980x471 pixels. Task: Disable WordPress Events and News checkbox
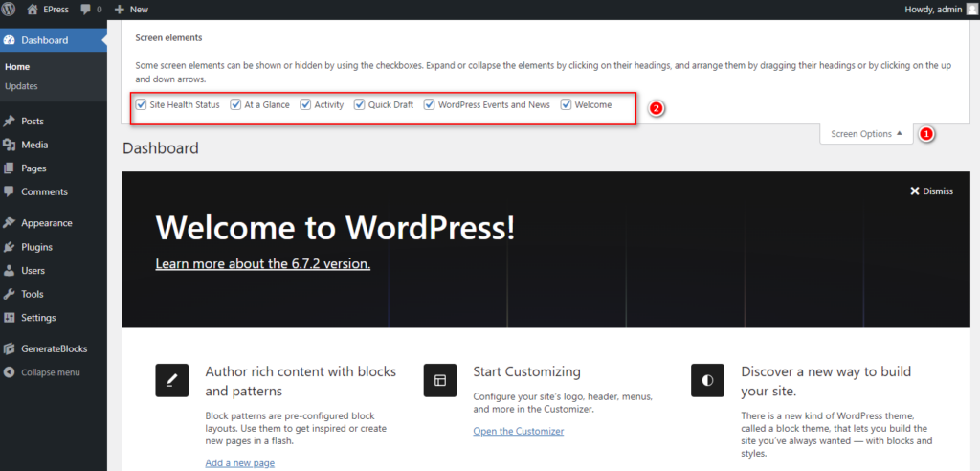[430, 104]
